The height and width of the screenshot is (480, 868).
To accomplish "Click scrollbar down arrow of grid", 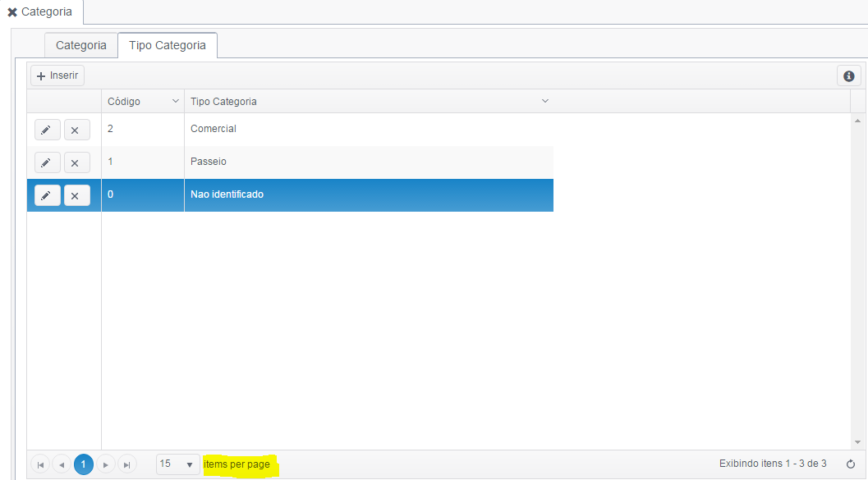I will tap(857, 442).
